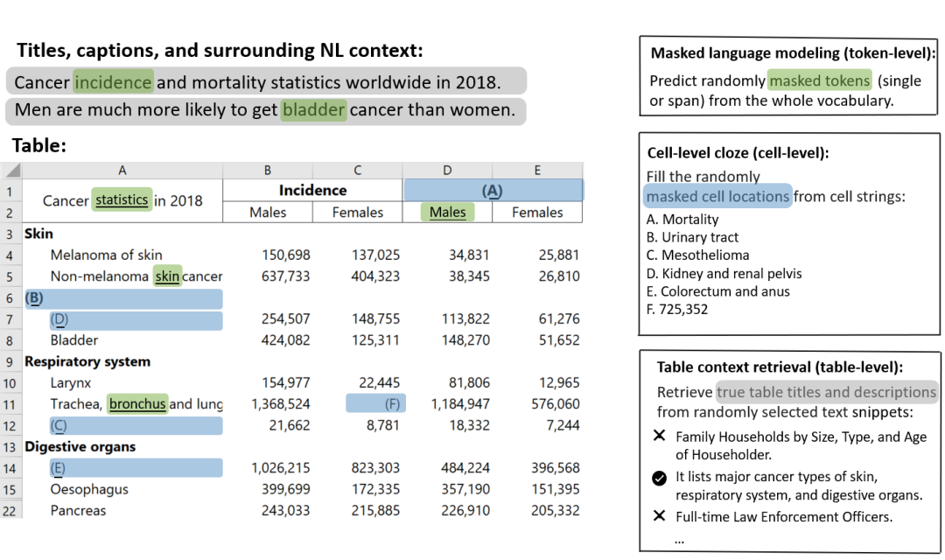
Task: Click the highlighted word "bladder"
Action: tap(314, 109)
